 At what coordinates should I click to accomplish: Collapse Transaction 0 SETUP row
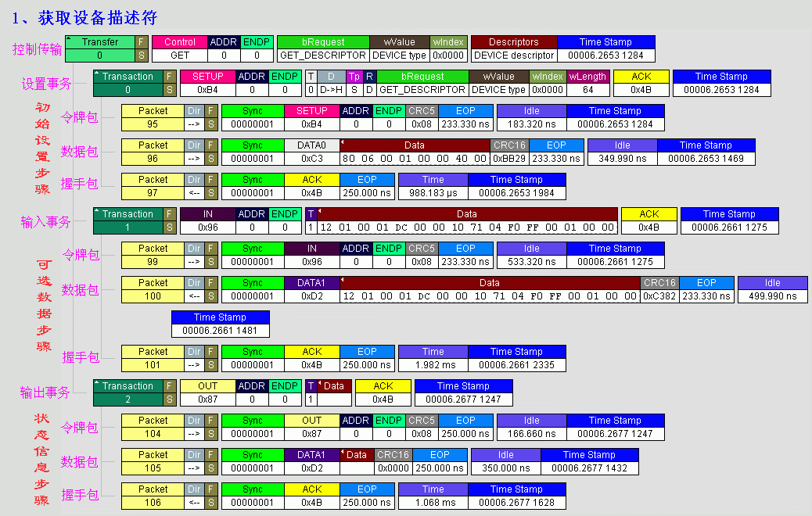click(98, 73)
